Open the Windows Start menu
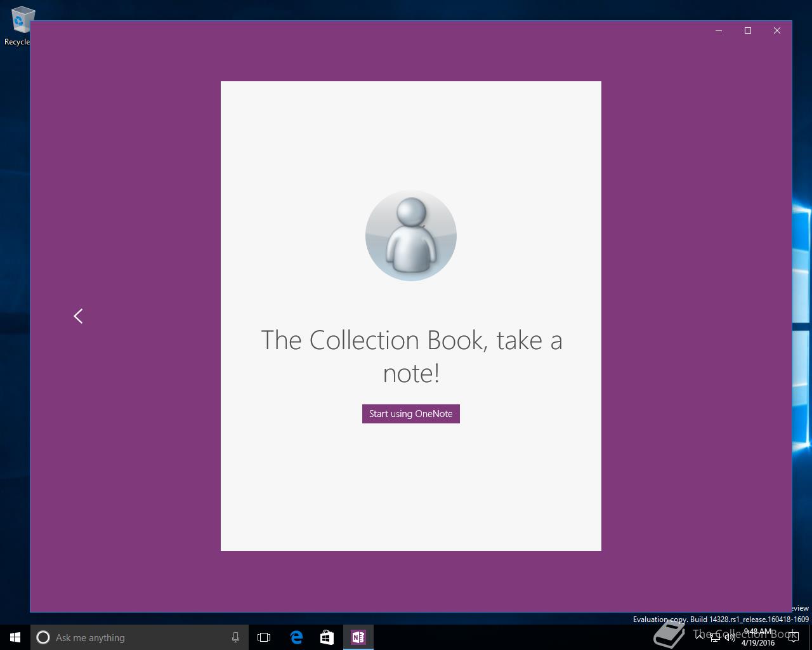 [15, 637]
